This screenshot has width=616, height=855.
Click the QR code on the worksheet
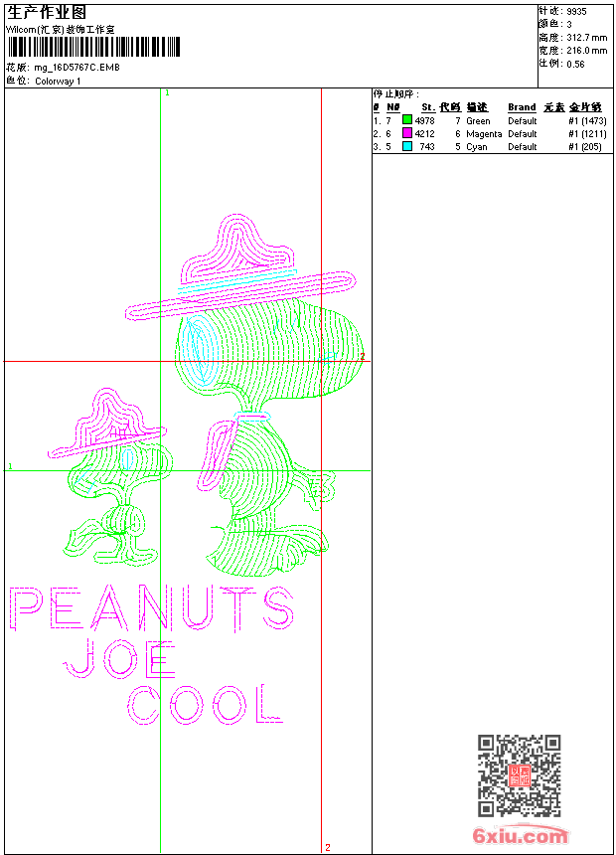click(x=520, y=775)
